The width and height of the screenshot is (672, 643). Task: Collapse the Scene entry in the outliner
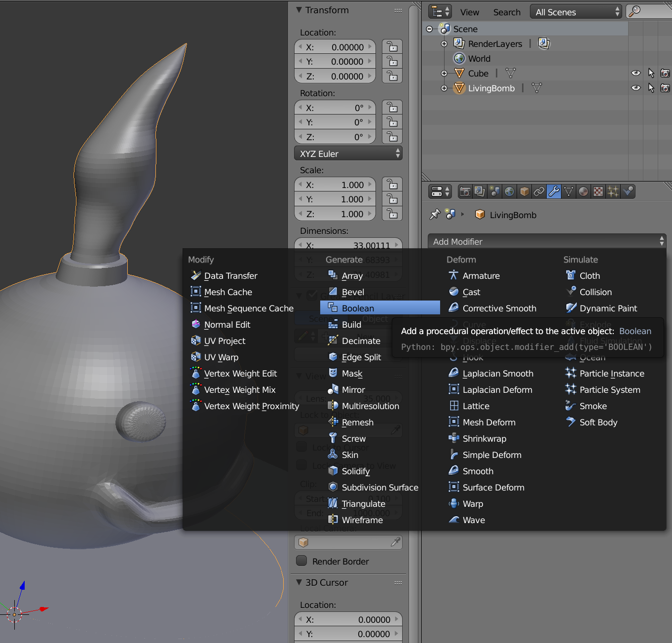pyautogui.click(x=429, y=29)
